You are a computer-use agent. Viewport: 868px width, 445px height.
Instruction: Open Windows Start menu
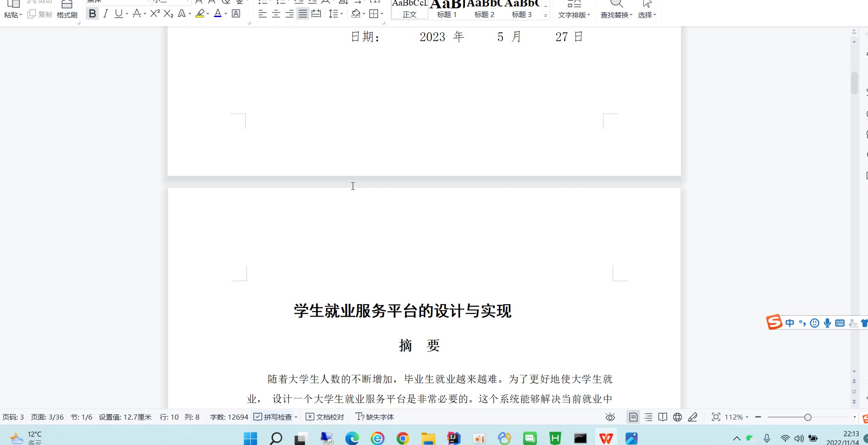tap(250, 438)
